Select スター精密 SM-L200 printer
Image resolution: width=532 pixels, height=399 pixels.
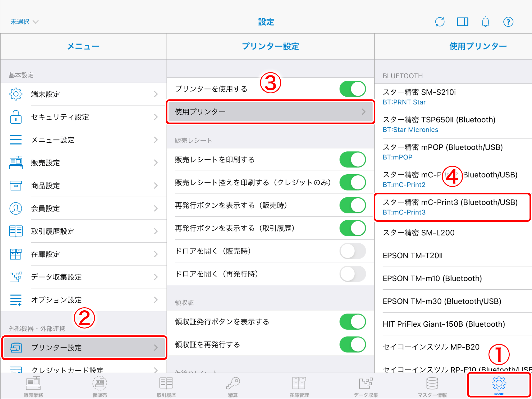pyautogui.click(x=453, y=233)
